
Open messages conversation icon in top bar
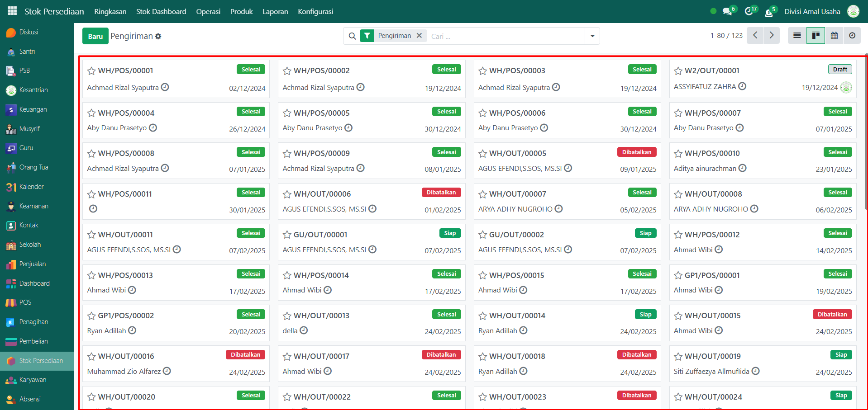(x=727, y=11)
